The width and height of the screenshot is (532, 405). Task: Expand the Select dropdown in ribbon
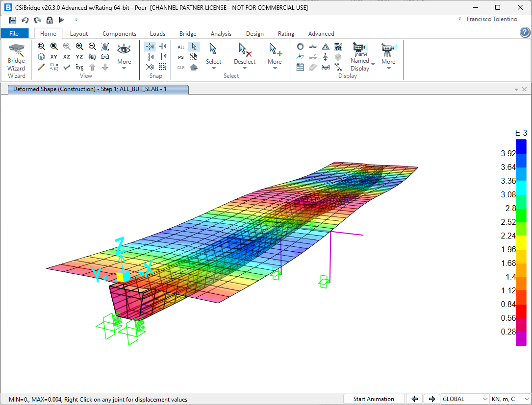(213, 68)
